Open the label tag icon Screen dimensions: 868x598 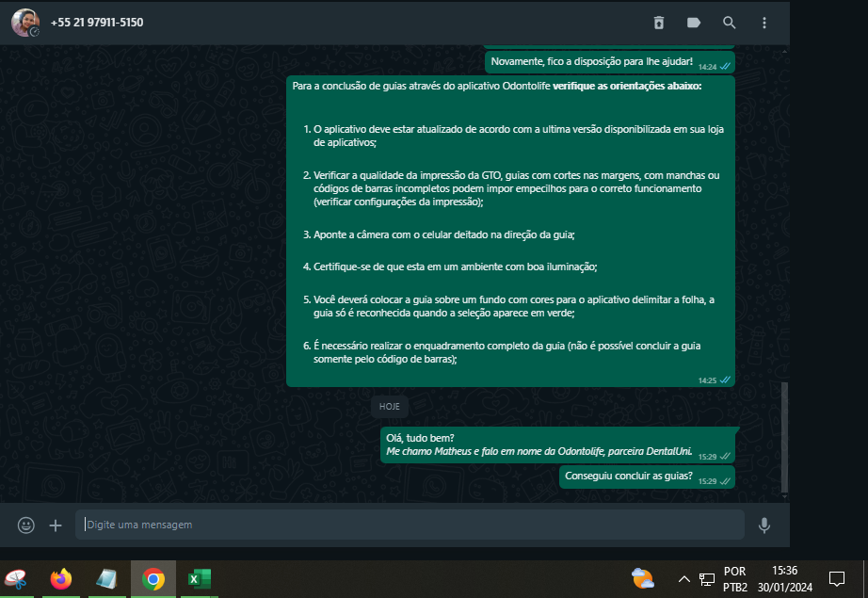coord(694,23)
